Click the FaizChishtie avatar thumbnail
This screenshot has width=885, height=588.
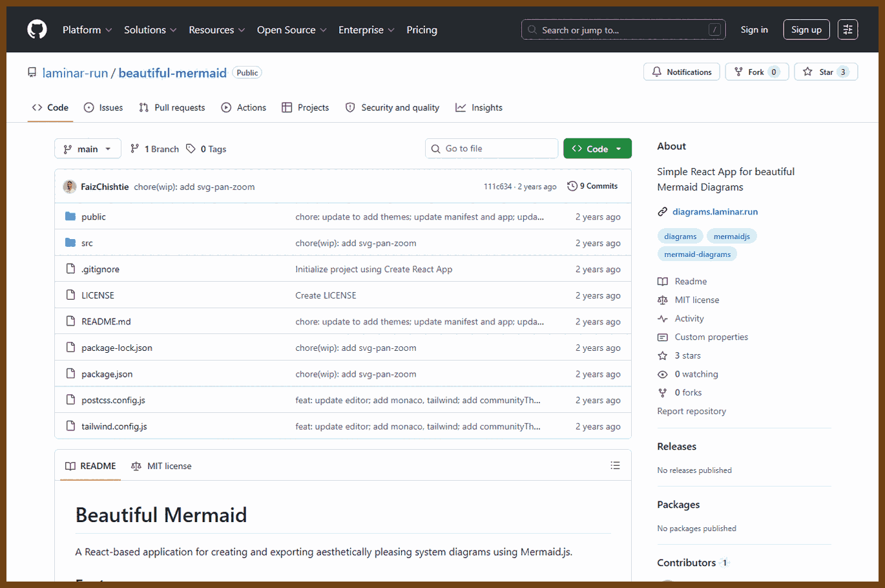click(x=70, y=187)
